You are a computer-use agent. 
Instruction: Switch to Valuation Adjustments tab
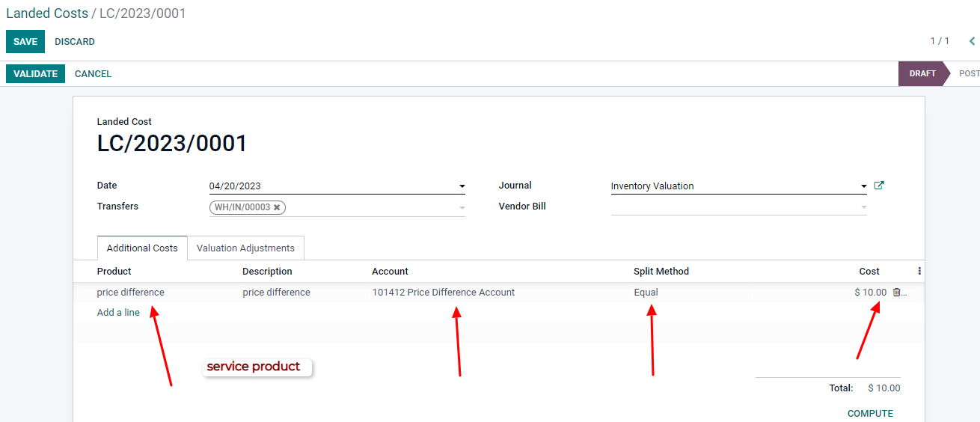(x=245, y=248)
